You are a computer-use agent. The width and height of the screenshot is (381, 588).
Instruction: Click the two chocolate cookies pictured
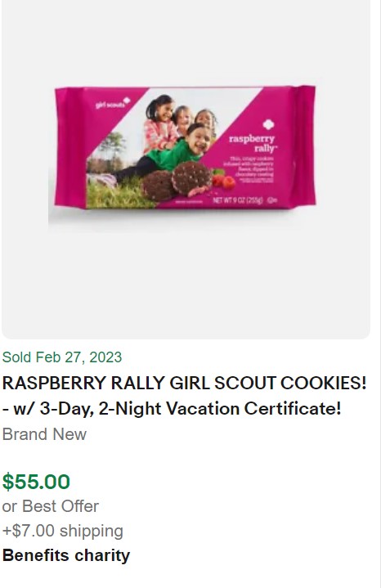coord(177,181)
